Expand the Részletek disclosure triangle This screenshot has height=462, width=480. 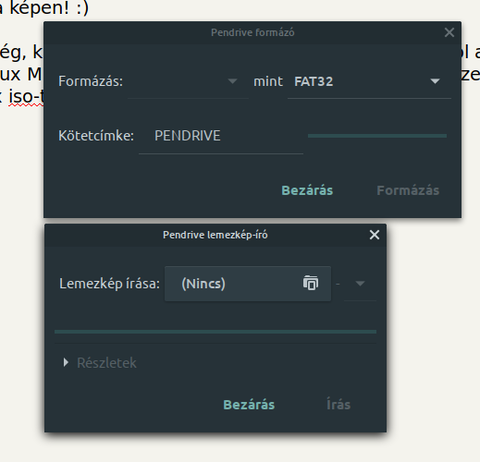pyautogui.click(x=66, y=362)
